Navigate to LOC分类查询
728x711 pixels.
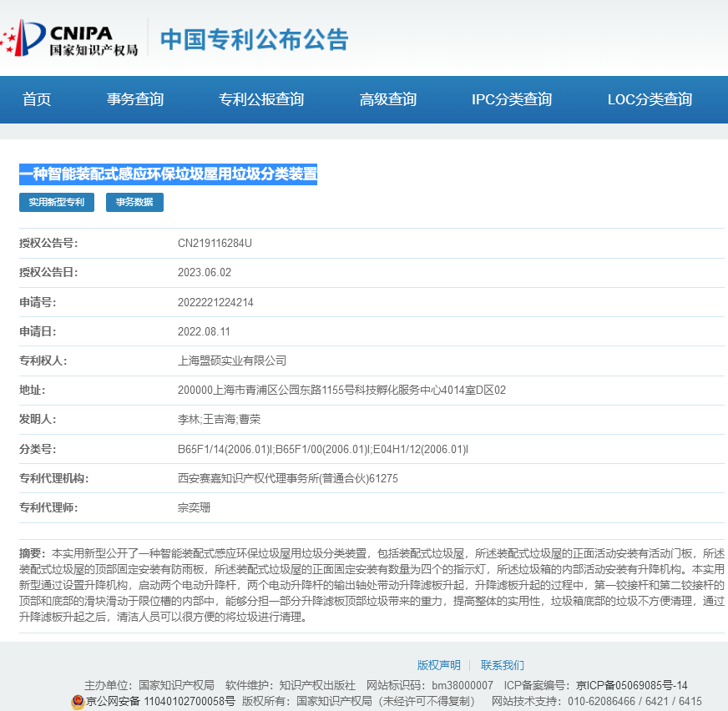click(x=650, y=99)
